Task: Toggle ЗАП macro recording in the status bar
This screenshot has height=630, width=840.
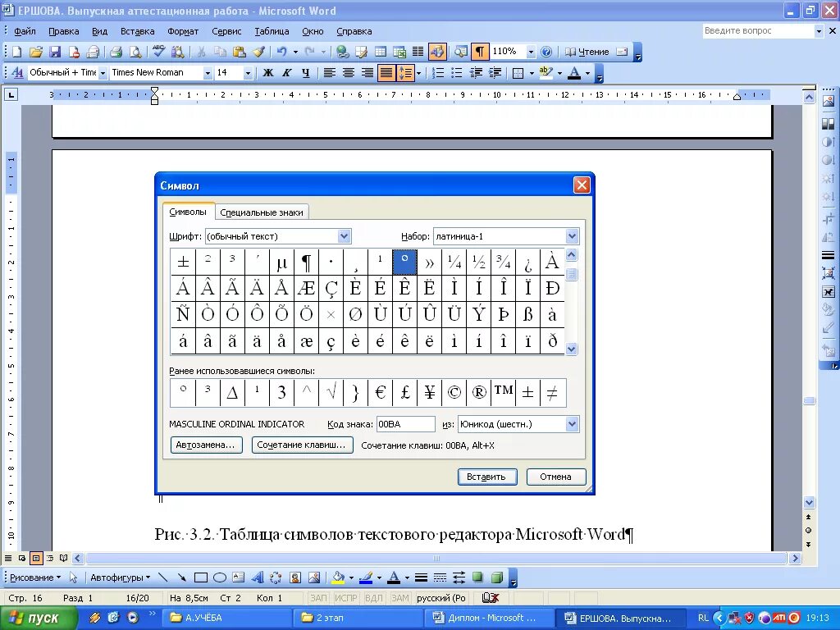Action: tap(318, 598)
